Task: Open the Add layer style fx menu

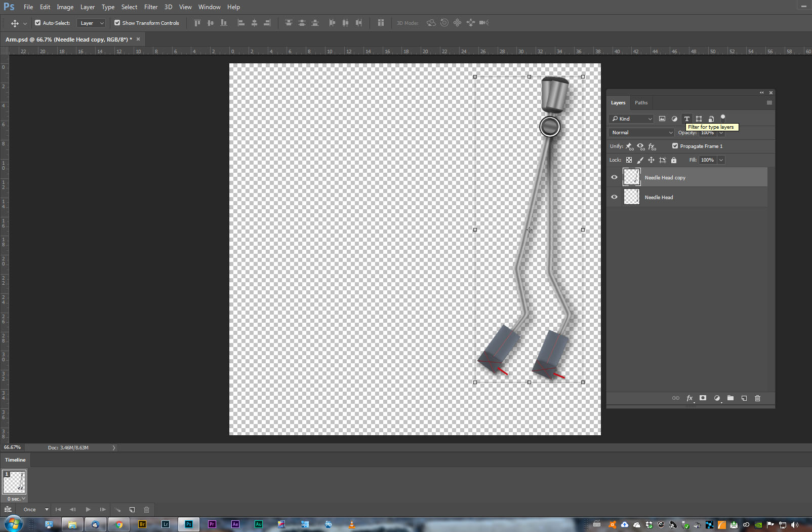Action: (689, 398)
